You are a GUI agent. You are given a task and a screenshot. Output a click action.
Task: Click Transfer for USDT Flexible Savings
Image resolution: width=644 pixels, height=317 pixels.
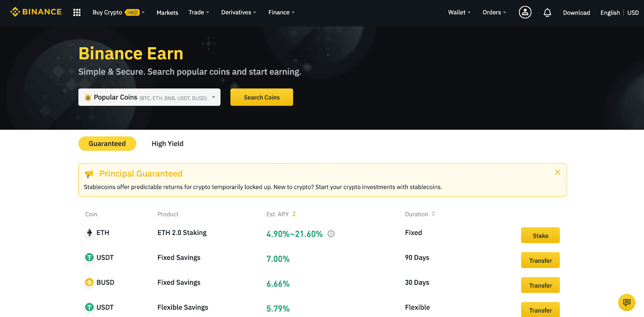click(540, 310)
